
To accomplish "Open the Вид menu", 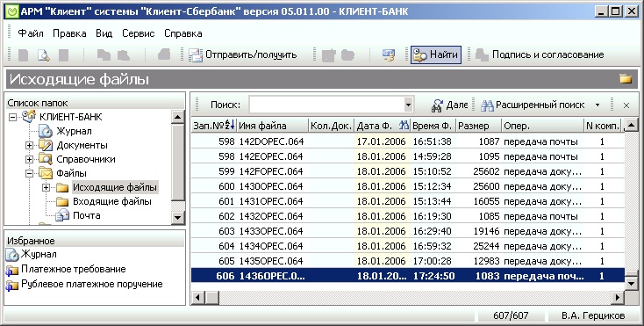I will tap(104, 33).
